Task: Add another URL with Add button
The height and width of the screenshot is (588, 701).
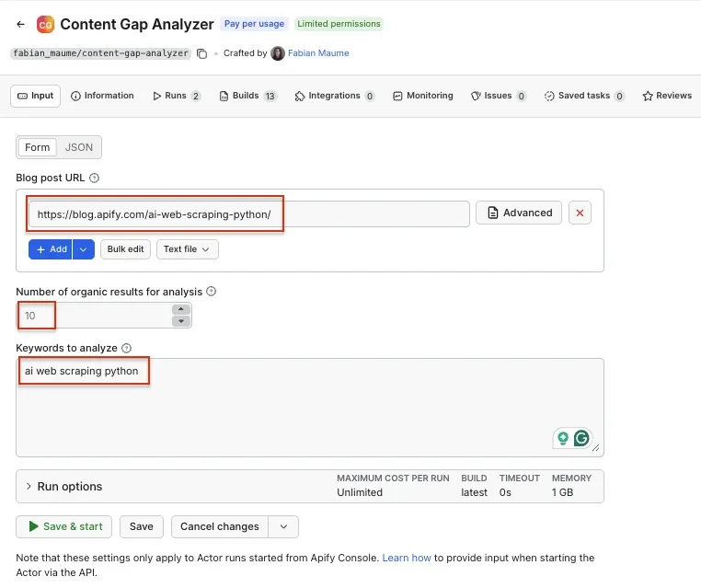Action: (x=50, y=249)
